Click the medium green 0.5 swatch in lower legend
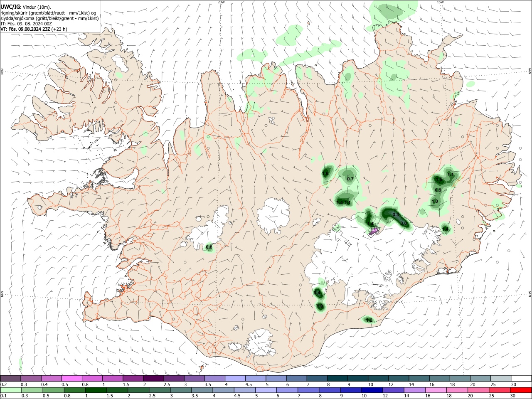This screenshot has height=399, width=532. pos(53,390)
